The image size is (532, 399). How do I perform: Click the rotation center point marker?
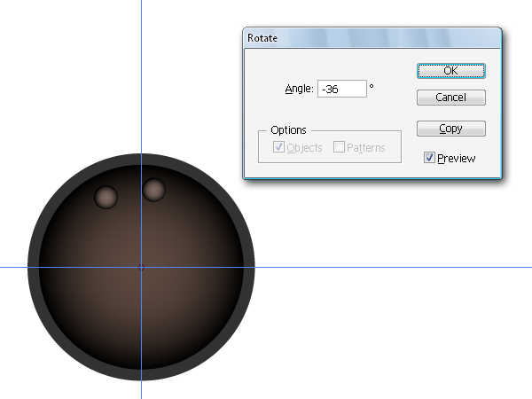click(x=142, y=268)
